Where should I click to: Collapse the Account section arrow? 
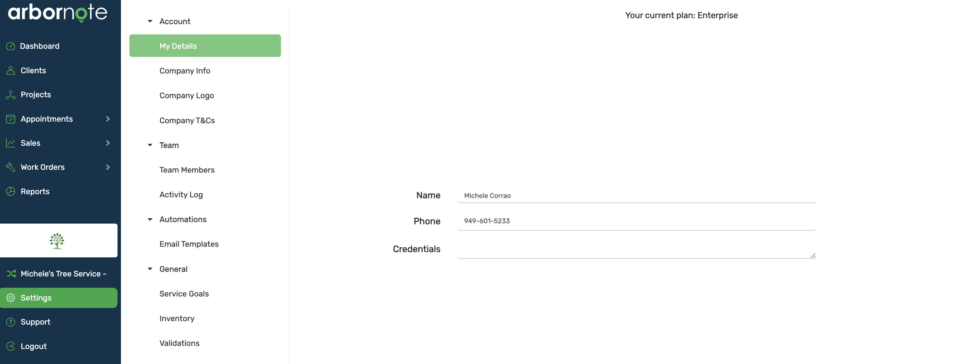tap(150, 21)
